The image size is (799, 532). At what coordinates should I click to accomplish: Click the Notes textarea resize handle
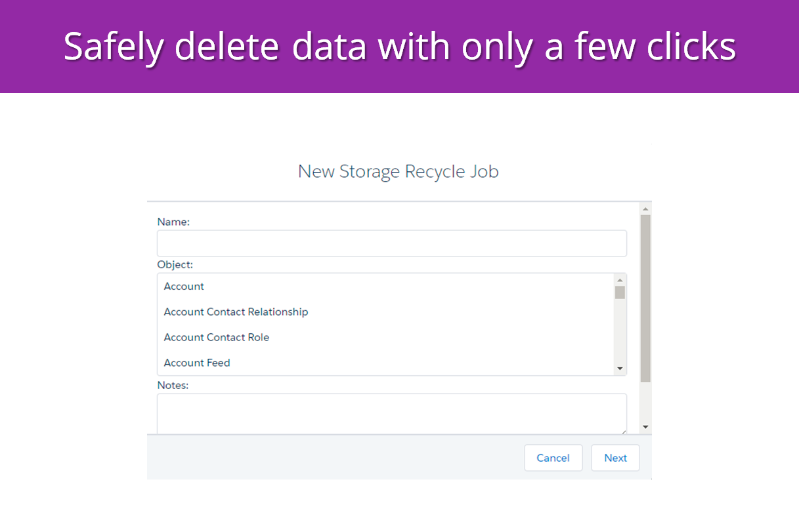coord(622,430)
